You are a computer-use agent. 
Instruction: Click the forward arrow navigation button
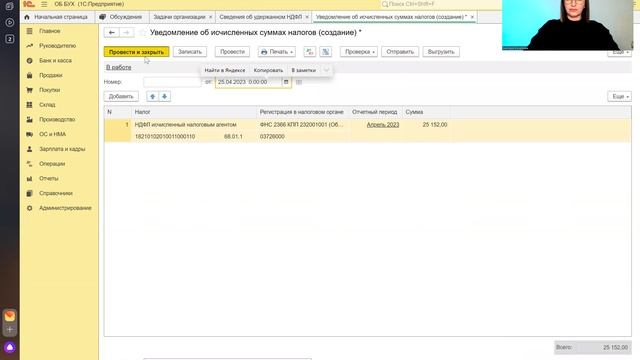(x=127, y=32)
